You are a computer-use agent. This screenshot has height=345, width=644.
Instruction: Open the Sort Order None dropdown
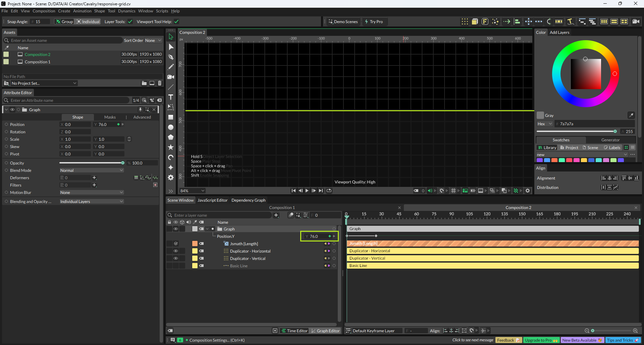153,41
